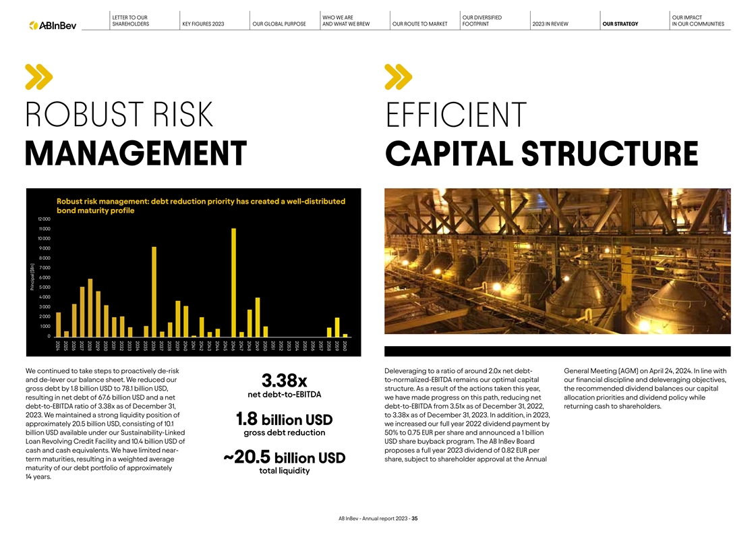
Task: Navigate to Our Global Purpose
Action: pyautogui.click(x=279, y=24)
